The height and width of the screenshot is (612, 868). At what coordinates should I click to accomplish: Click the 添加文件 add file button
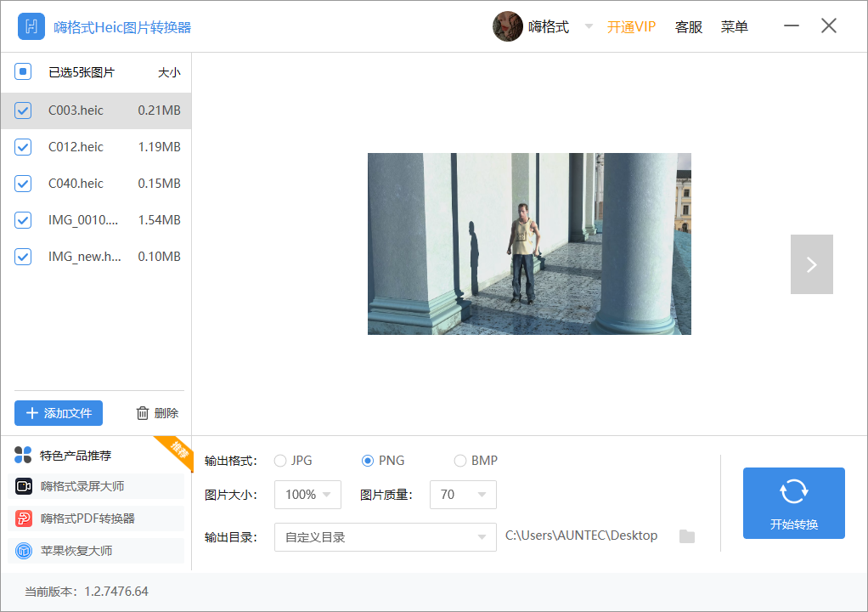pyautogui.click(x=59, y=413)
